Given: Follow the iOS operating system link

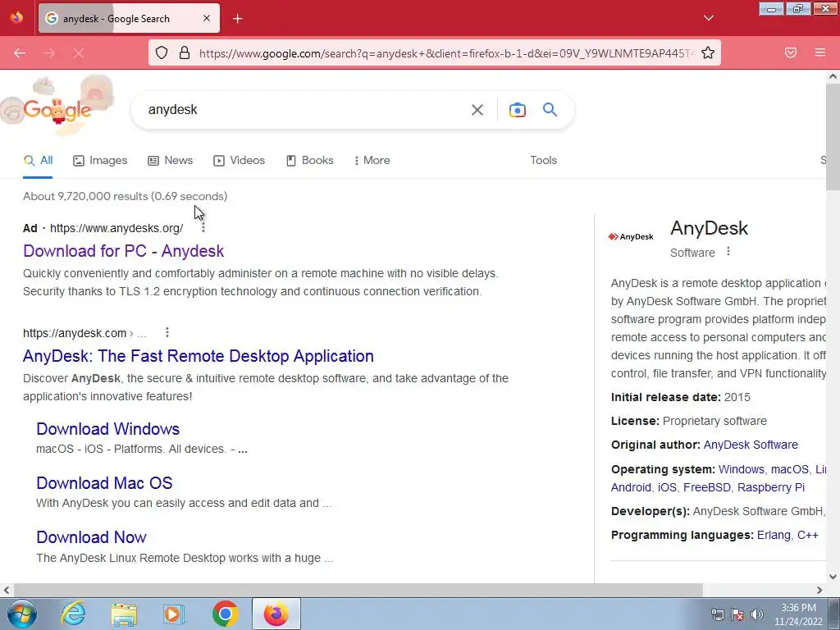Looking at the screenshot, I should point(666,487).
